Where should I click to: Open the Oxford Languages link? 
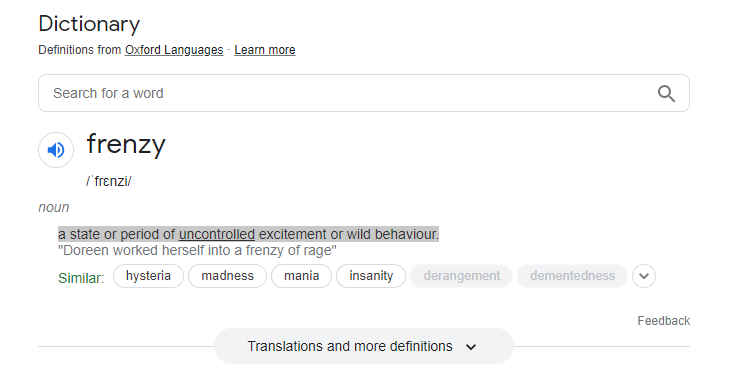click(174, 50)
